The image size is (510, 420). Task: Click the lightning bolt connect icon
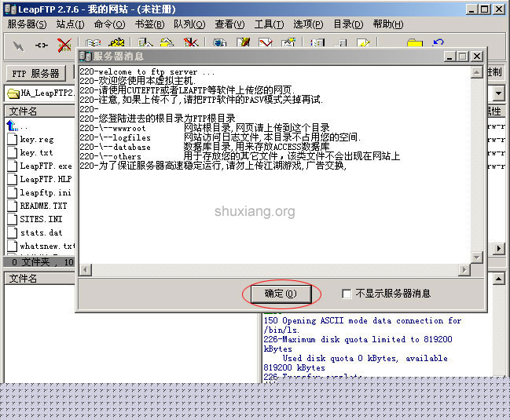click(x=18, y=46)
